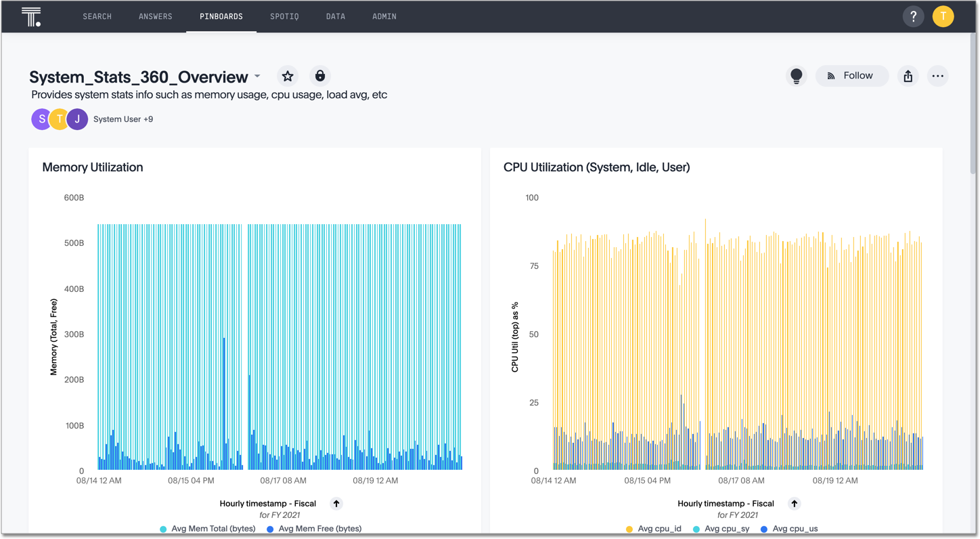Toggle sort arrow under CPU Utilization chart
This screenshot has height=539, width=980.
[795, 503]
